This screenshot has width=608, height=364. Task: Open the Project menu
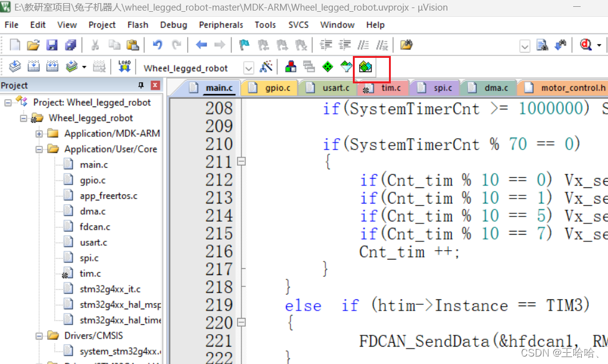102,25
